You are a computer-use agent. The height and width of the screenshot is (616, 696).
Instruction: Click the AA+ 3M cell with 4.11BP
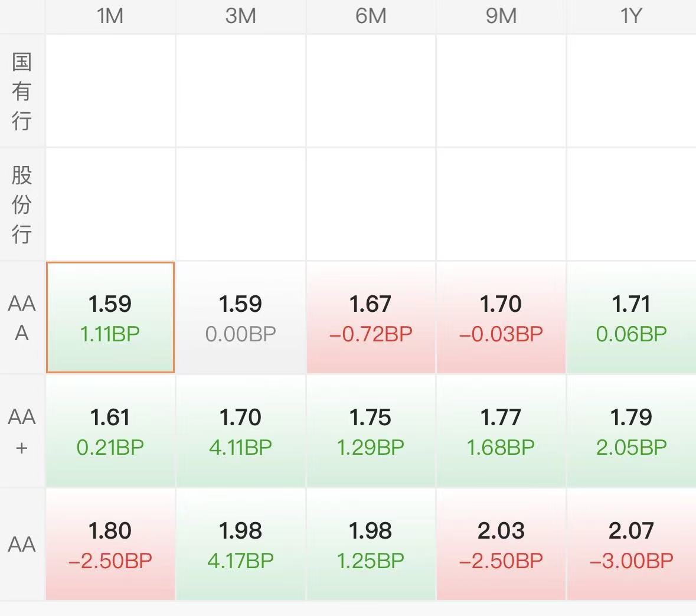(241, 431)
